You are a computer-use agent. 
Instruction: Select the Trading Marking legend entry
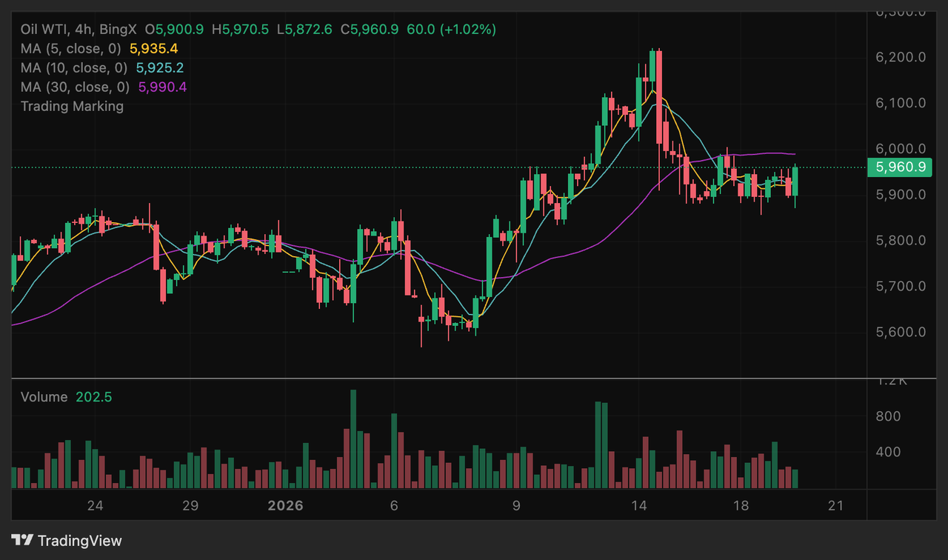coord(72,106)
